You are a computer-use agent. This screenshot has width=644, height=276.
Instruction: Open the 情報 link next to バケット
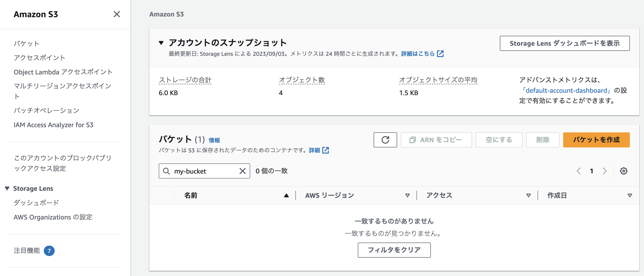pos(214,140)
